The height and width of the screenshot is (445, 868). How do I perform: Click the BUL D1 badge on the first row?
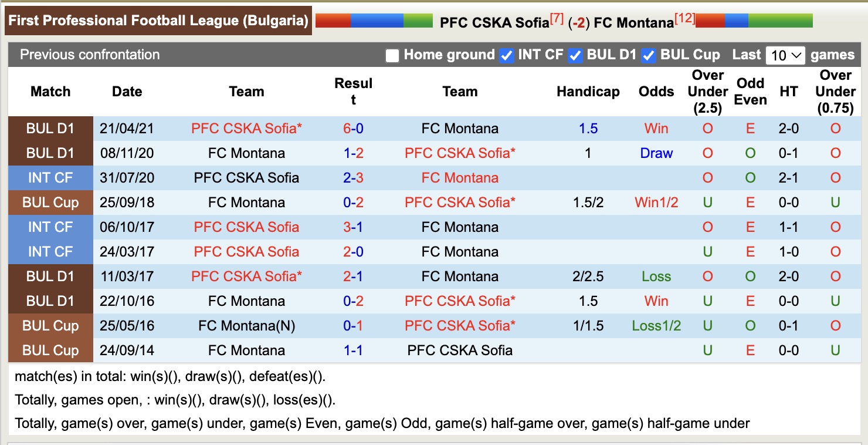[x=50, y=128]
